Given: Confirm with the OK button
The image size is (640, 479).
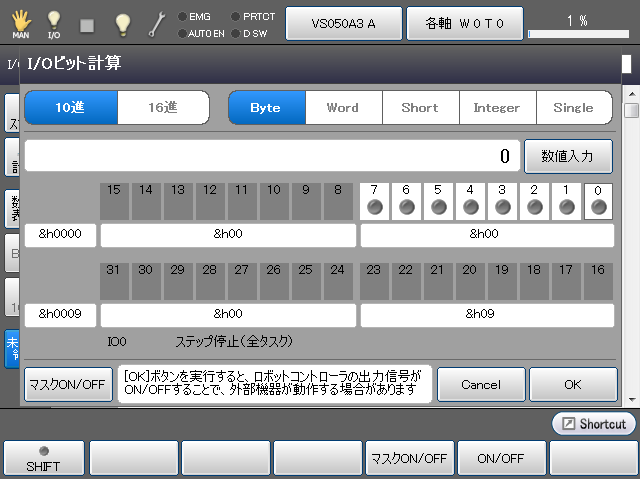Looking at the screenshot, I should 572,384.
